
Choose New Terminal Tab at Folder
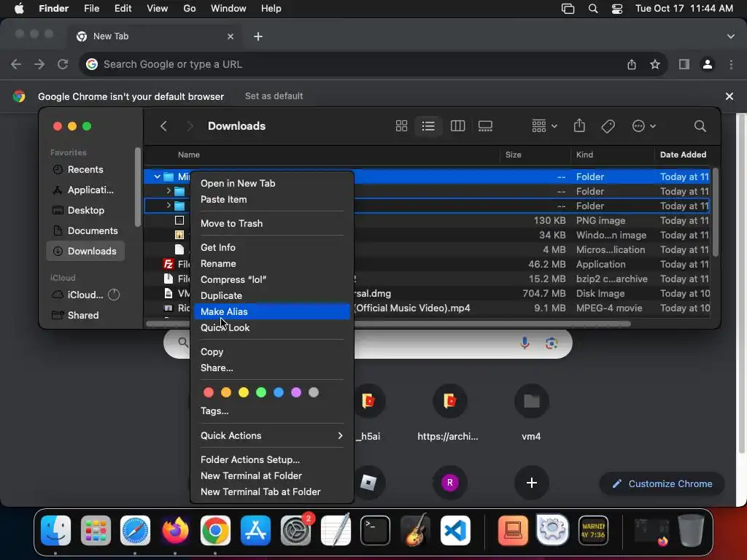271,492
